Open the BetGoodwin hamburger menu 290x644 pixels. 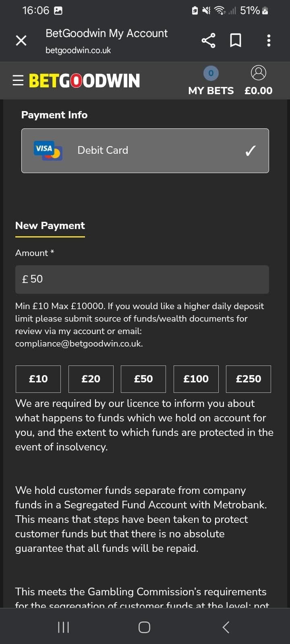(18, 80)
